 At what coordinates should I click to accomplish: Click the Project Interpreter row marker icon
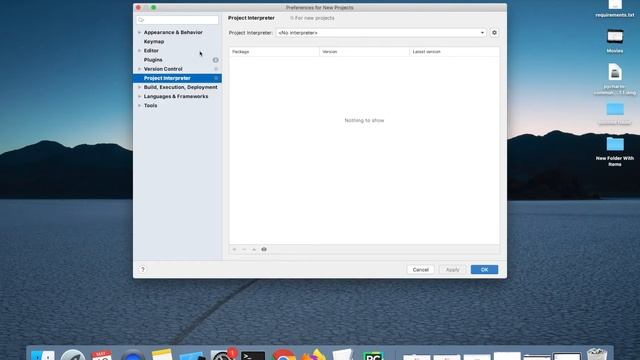tap(216, 78)
